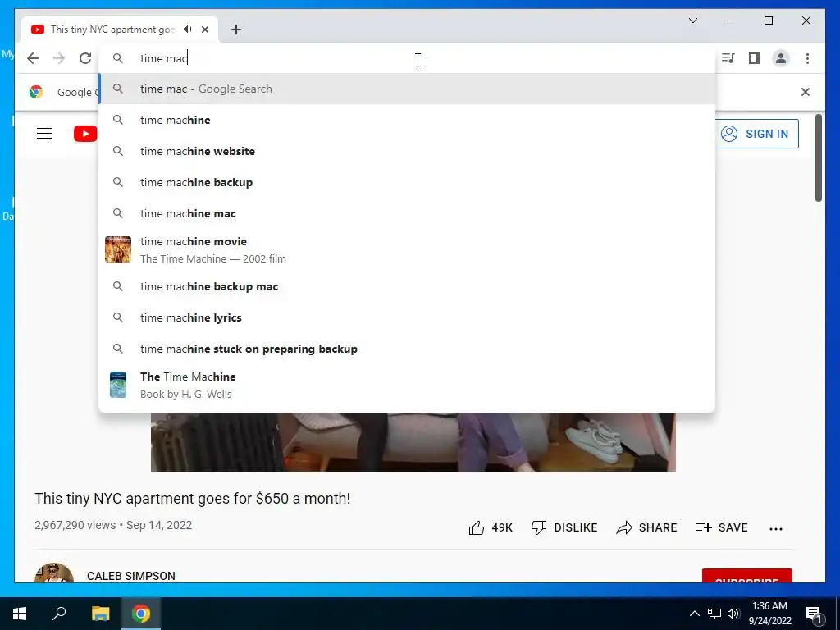Click the Caleb Simpson channel avatar
The width and height of the screenshot is (840, 630).
(x=54, y=573)
